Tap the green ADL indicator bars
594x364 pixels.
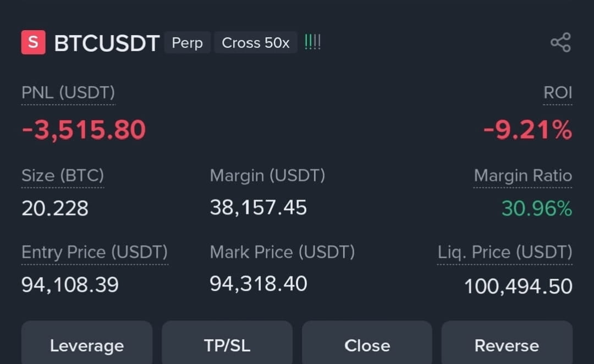pos(312,42)
